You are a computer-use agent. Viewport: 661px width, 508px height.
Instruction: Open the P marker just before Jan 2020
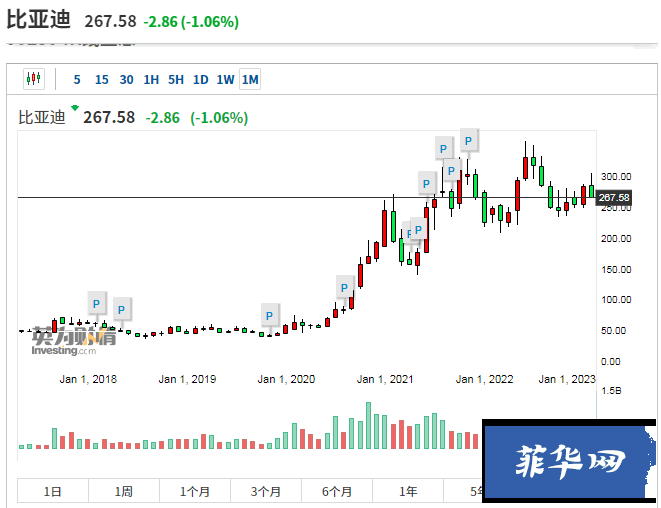tap(269, 316)
